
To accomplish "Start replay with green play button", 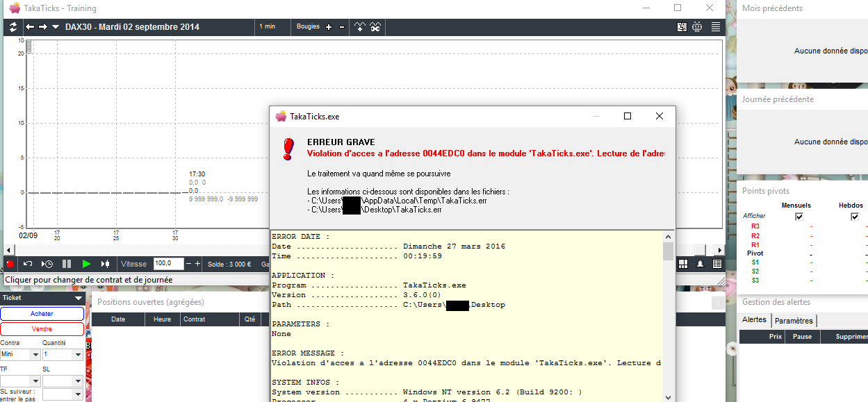I will click(x=86, y=264).
